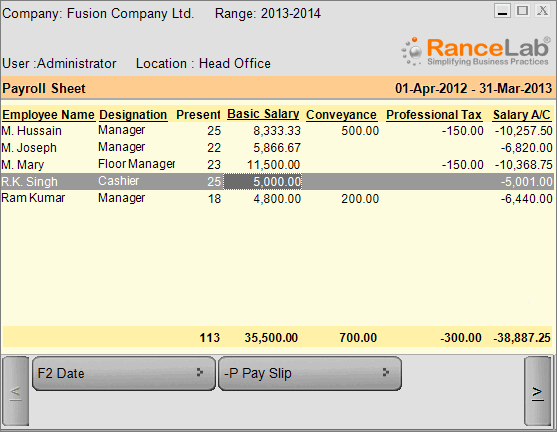The height and width of the screenshot is (432, 557).
Task: Sort by Designation column header
Action: pos(133,115)
